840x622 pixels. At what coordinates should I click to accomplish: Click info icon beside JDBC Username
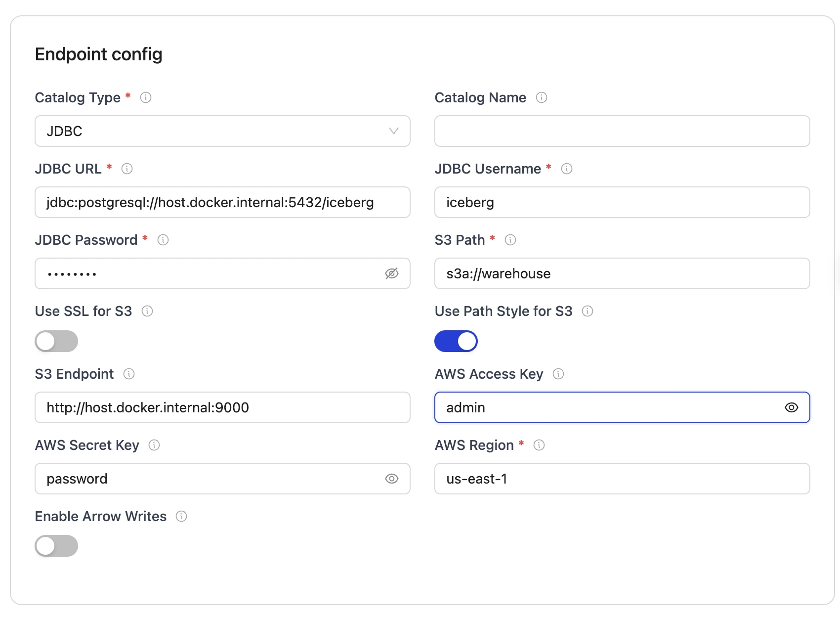click(x=567, y=169)
